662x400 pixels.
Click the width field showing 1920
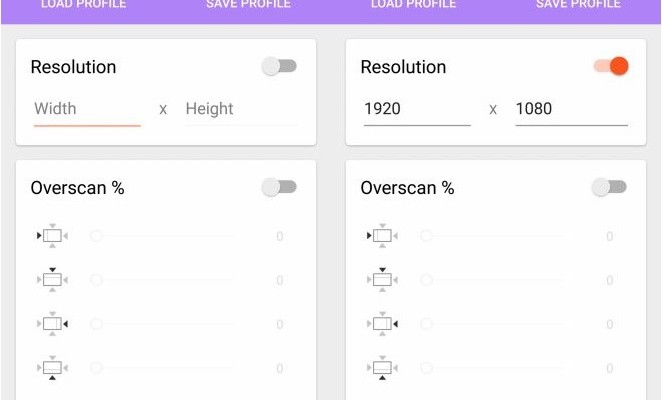pos(416,109)
